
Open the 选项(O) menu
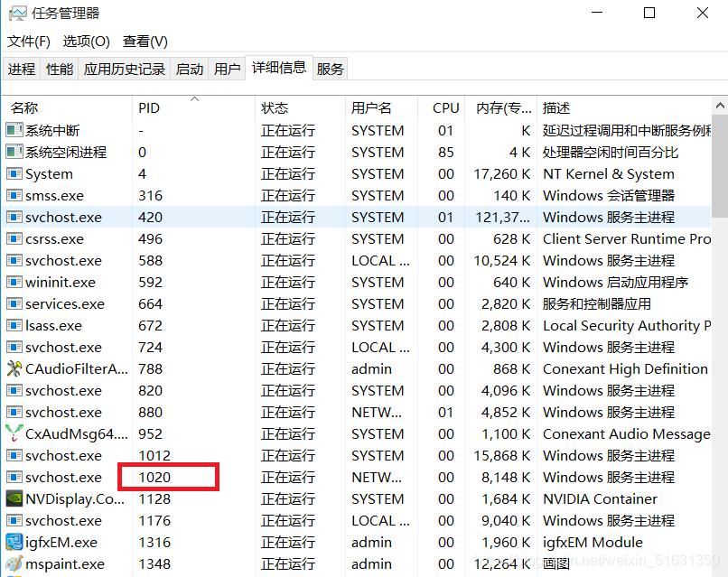coord(87,42)
